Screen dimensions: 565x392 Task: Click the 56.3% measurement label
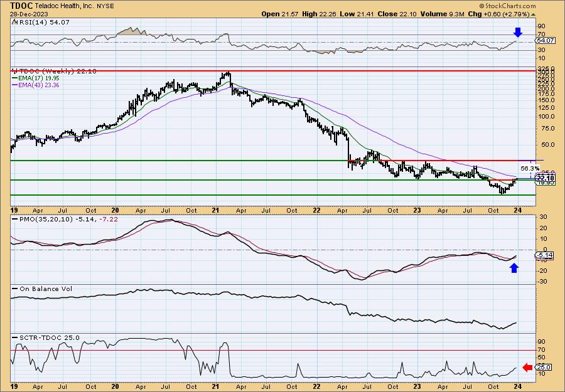(x=530, y=168)
